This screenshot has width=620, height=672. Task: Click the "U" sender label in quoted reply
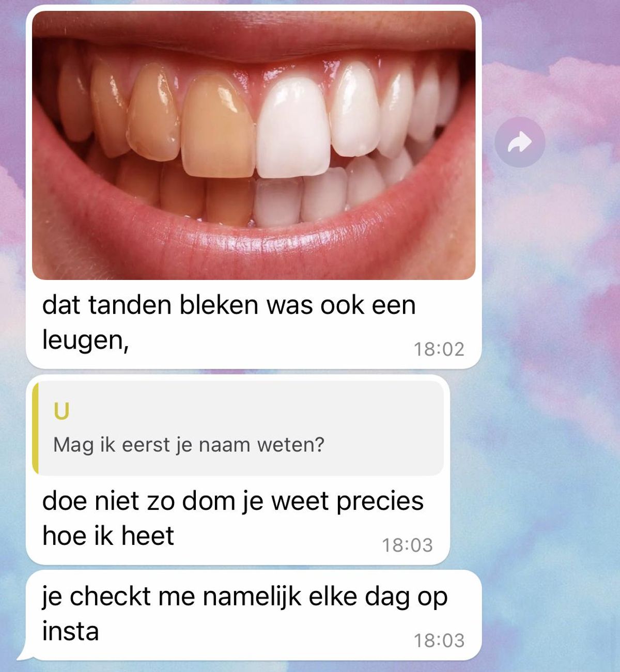(61, 411)
